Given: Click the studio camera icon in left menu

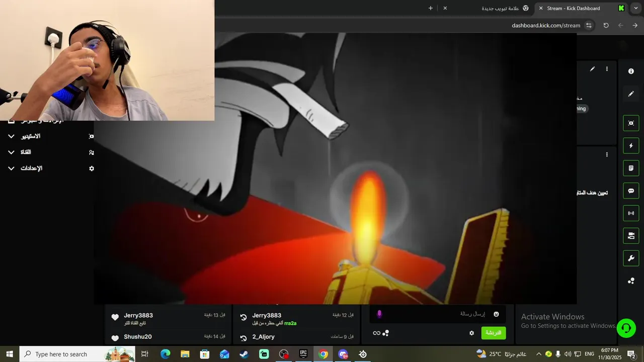Looking at the screenshot, I should point(91,136).
